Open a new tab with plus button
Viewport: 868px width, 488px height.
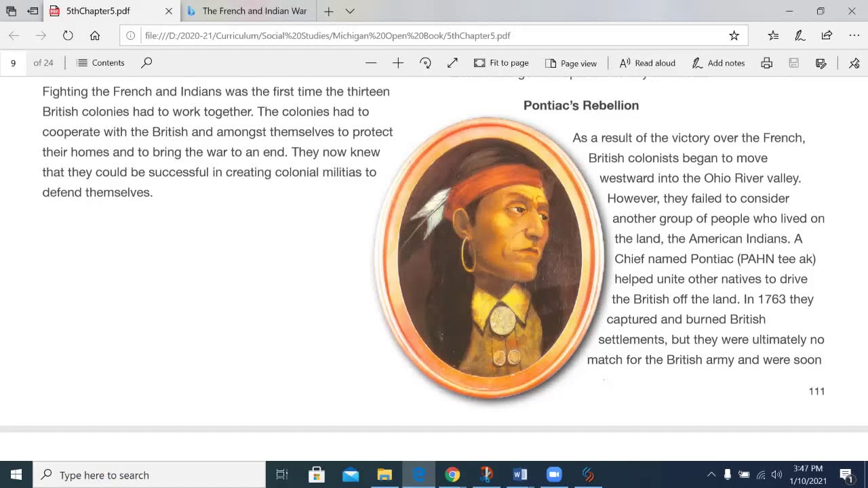(x=328, y=11)
